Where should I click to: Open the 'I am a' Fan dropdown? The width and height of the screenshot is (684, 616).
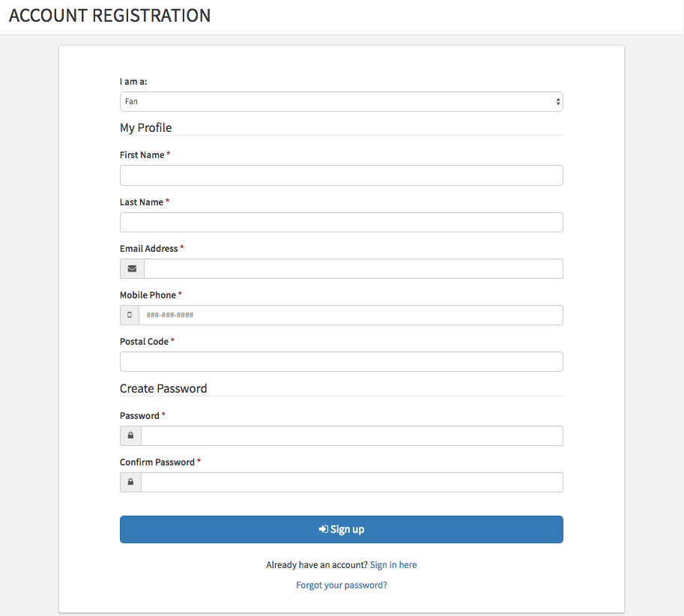point(341,102)
